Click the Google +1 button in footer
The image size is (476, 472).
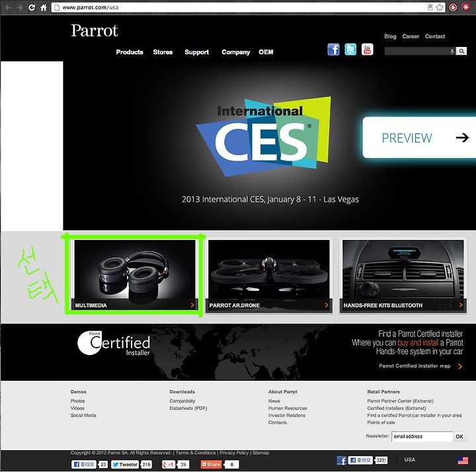click(x=169, y=465)
